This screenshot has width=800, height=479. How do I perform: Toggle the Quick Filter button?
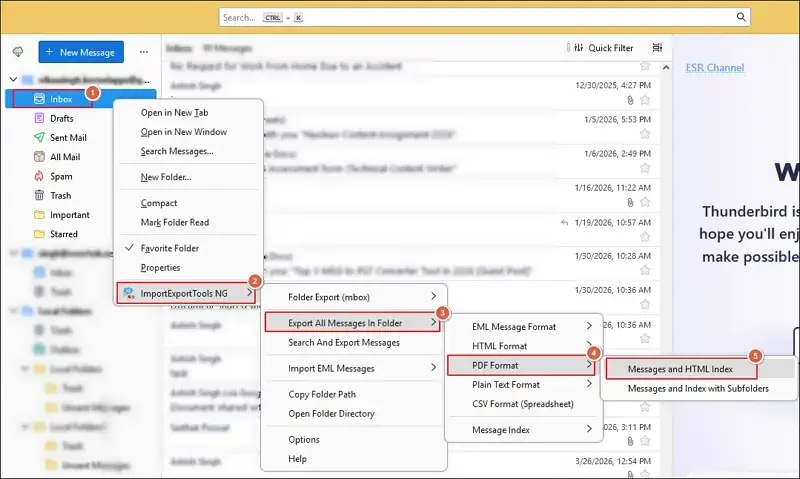(604, 48)
